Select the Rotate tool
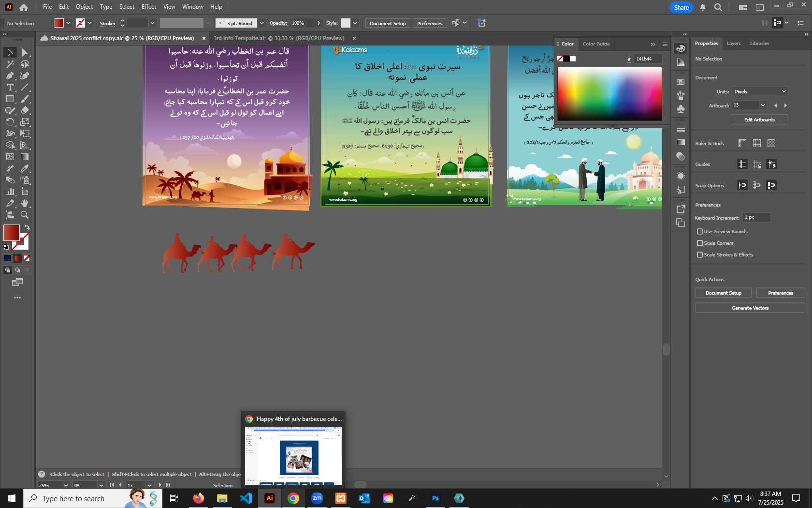Screen dimensions: 812x508 coord(10,122)
